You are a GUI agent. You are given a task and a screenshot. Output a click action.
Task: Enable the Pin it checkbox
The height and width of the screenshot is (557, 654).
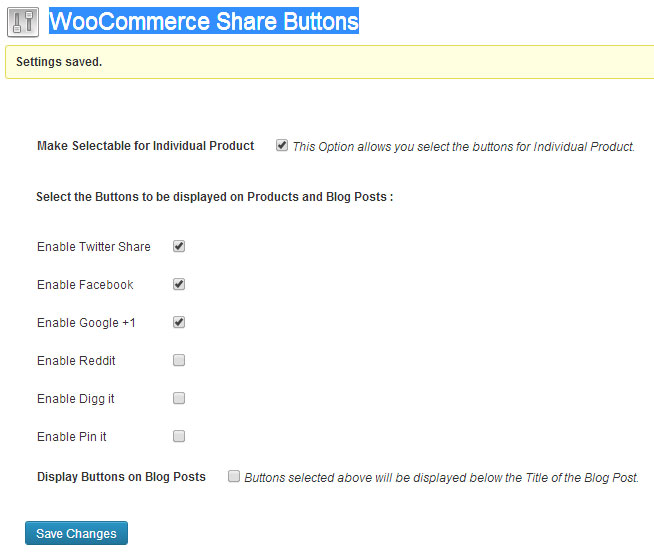(x=179, y=436)
